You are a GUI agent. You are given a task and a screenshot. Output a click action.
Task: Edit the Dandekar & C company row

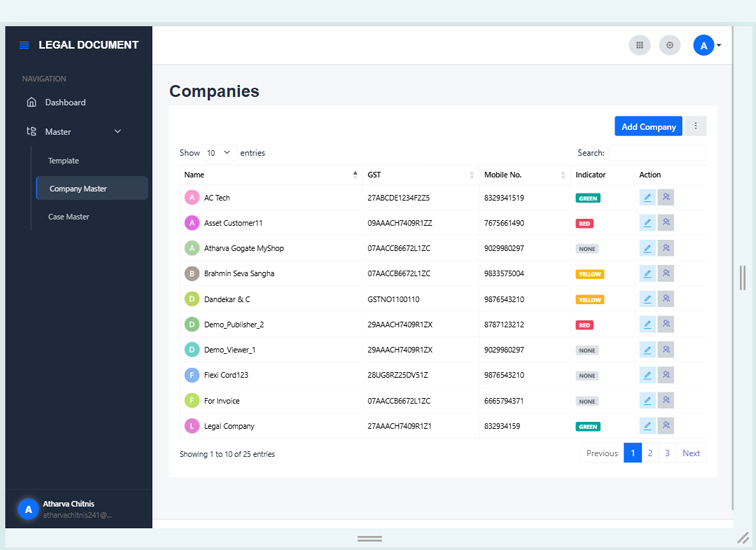(x=647, y=299)
